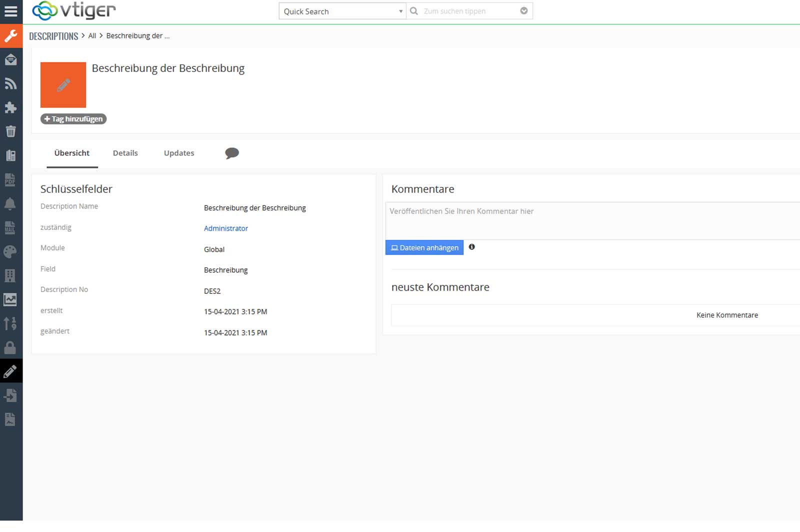Switch to the Updates tab
This screenshot has width=800, height=532.
point(178,153)
